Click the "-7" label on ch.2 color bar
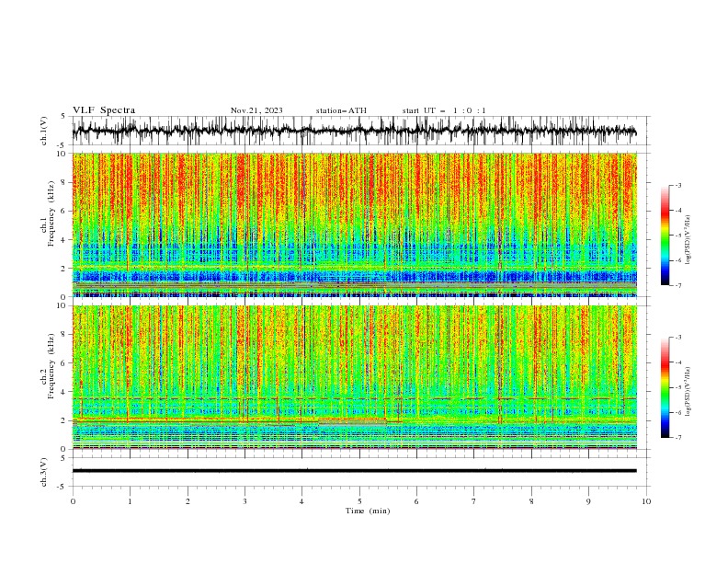728x563 pixels. click(x=677, y=438)
